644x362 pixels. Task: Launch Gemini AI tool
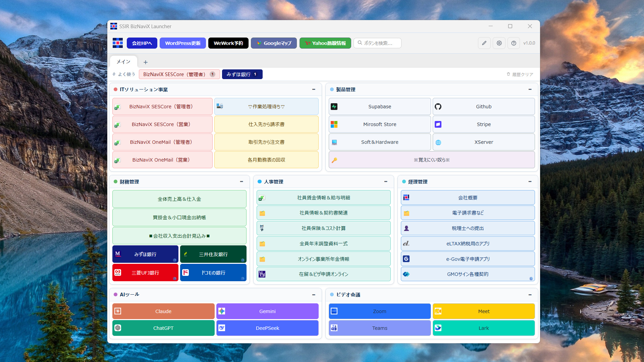[x=267, y=311]
